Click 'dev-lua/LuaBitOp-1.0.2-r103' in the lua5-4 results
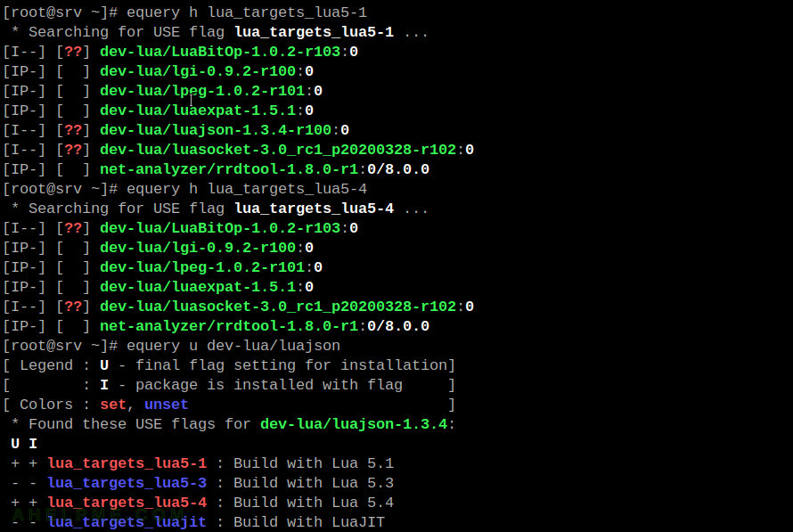The width and height of the screenshot is (793, 532). click(220, 228)
